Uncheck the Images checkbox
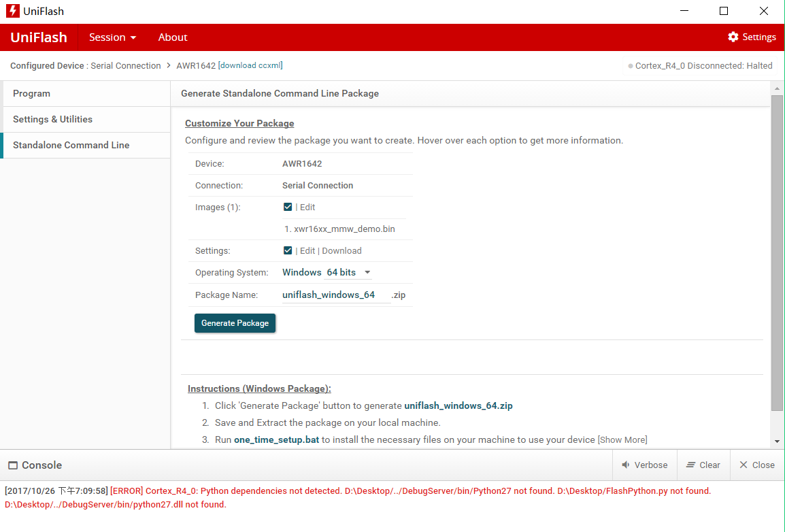785x532 pixels. [287, 207]
